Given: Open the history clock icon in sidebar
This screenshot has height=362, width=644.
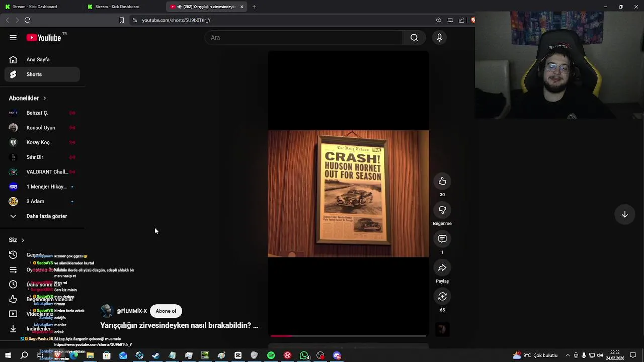Looking at the screenshot, I should [13, 255].
